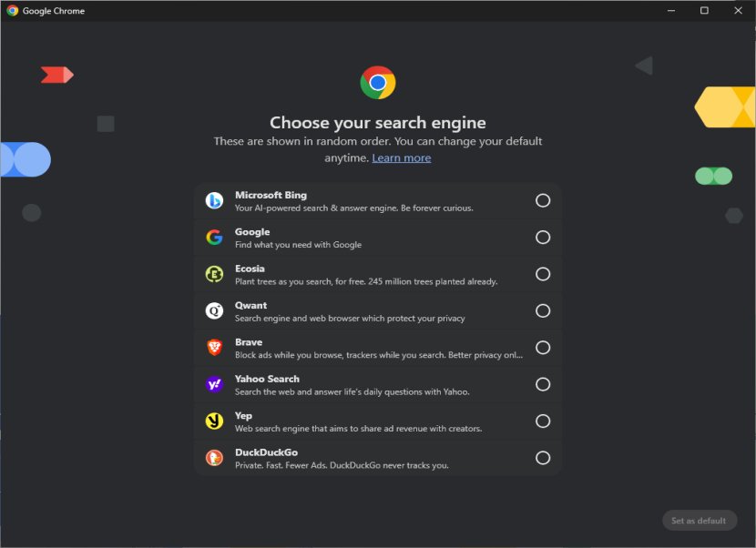The image size is (756, 548).
Task: Open the Learn more link
Action: pyautogui.click(x=401, y=158)
